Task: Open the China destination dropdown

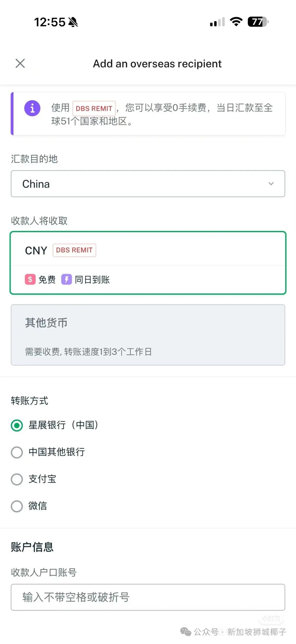Action: click(x=148, y=184)
